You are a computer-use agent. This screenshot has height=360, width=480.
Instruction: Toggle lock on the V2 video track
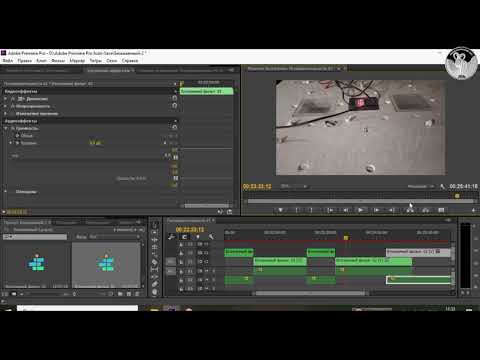[181, 253]
